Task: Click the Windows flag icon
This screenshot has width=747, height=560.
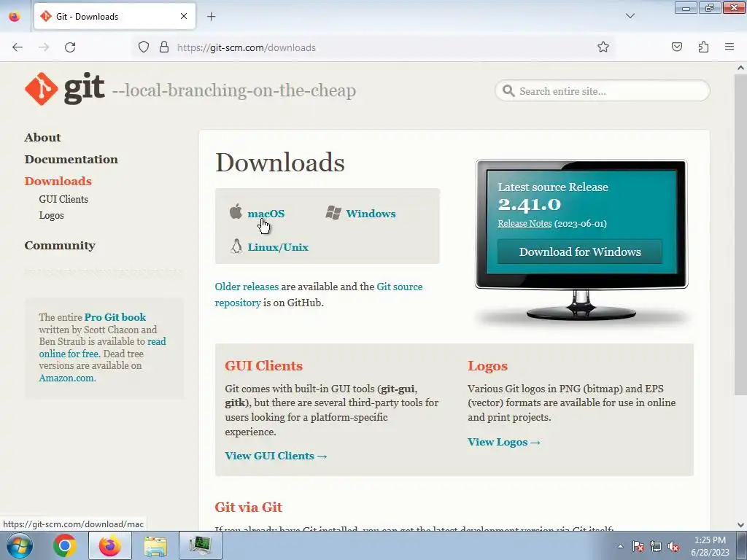Action: coord(333,213)
